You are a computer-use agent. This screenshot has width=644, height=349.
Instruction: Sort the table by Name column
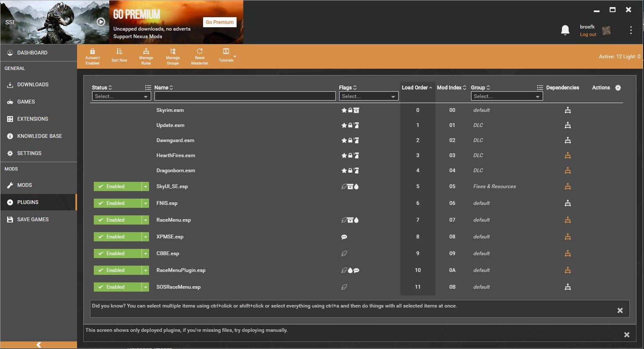(164, 88)
